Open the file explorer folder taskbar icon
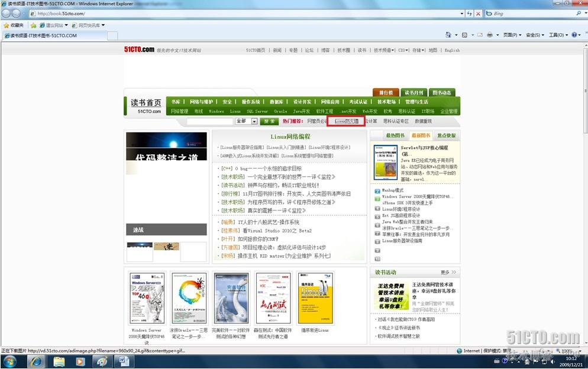This screenshot has width=588, height=369. [x=59, y=361]
